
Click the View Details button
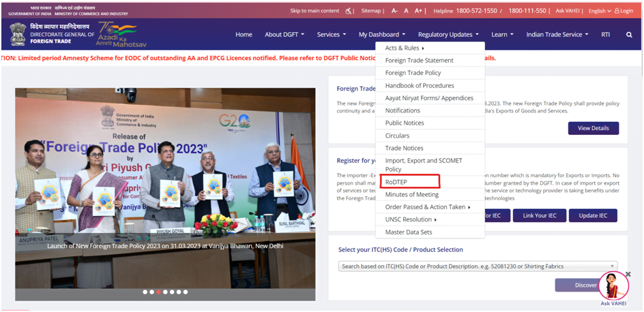(593, 128)
